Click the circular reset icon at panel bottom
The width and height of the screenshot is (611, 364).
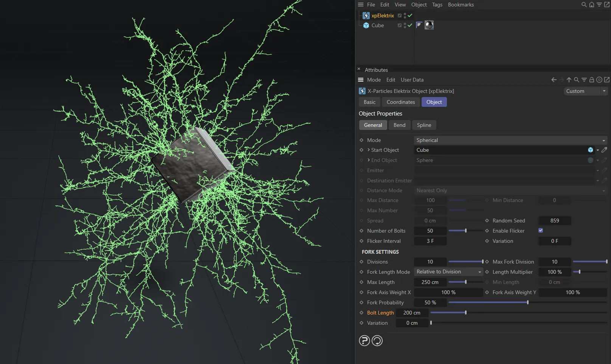pyautogui.click(x=377, y=341)
